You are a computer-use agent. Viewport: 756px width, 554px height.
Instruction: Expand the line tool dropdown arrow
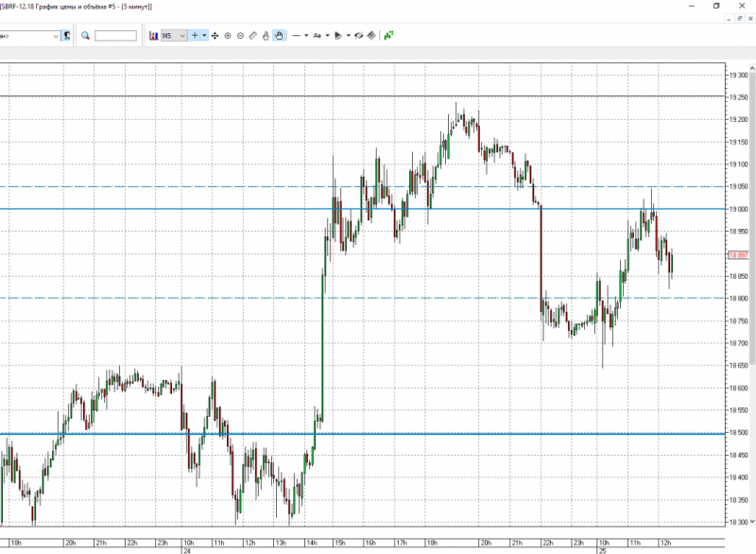pyautogui.click(x=306, y=36)
